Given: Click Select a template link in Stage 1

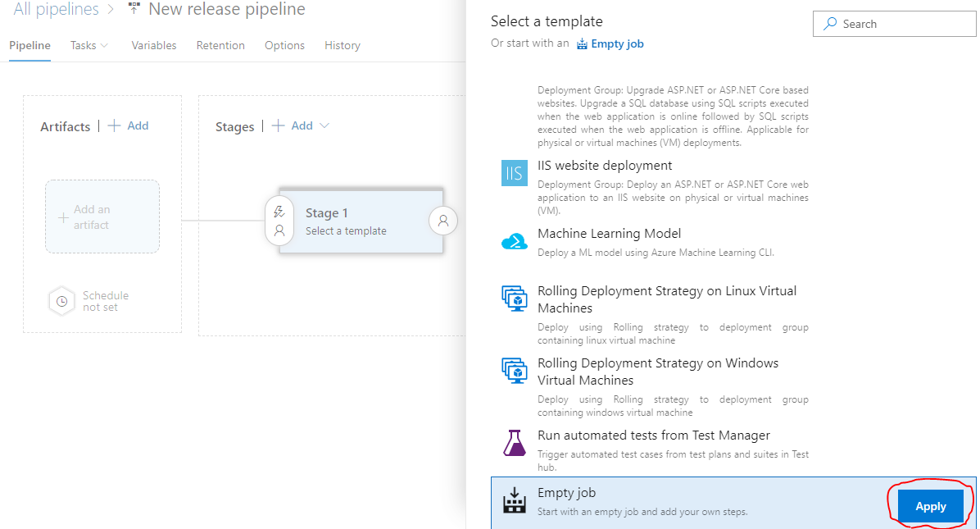Looking at the screenshot, I should click(x=346, y=230).
